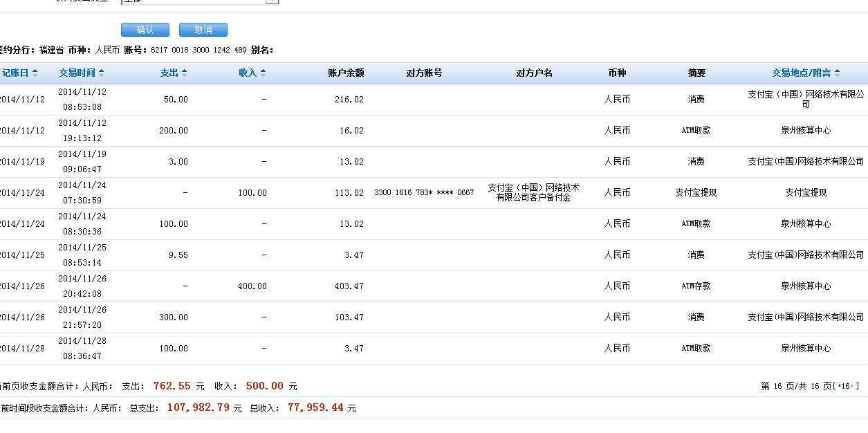
Task: Click sort arrows beside 交易地点/附言
Action: 838,73
